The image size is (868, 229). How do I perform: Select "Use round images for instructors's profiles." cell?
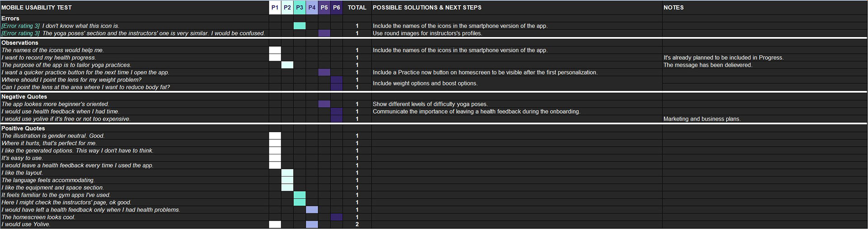coord(427,33)
